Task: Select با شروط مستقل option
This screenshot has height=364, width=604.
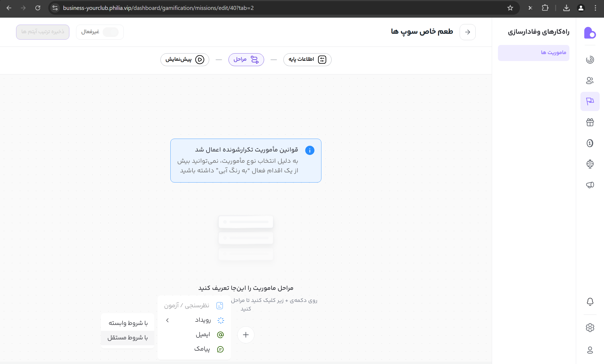Action: [x=127, y=338]
